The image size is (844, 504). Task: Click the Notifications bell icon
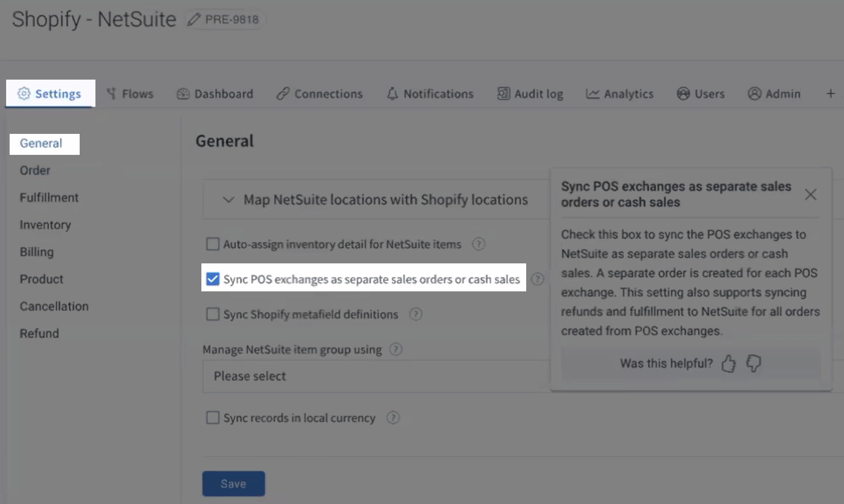(x=392, y=94)
